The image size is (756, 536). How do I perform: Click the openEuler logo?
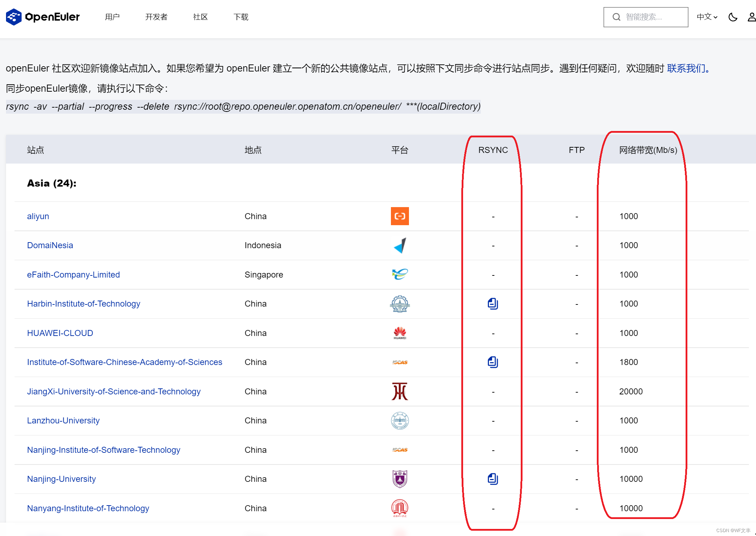[43, 17]
